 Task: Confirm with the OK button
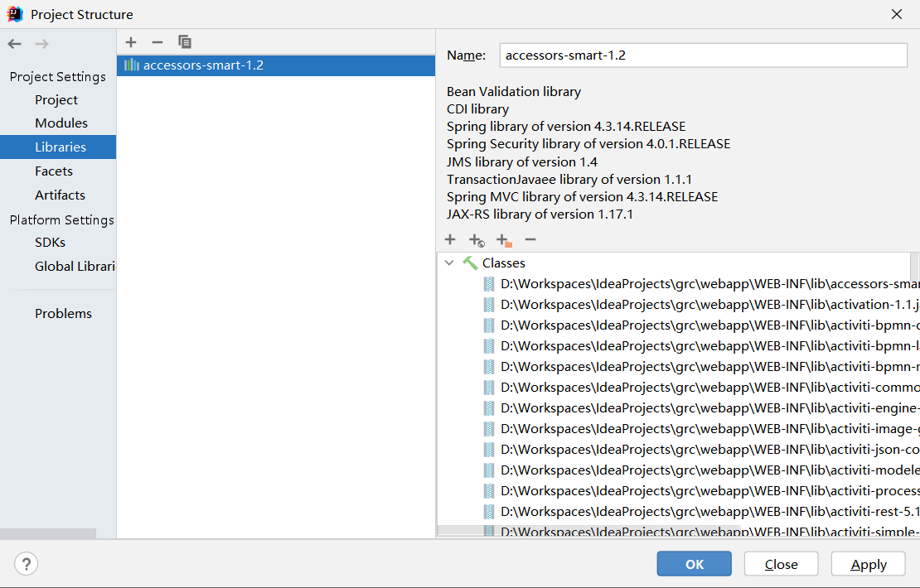click(694, 564)
